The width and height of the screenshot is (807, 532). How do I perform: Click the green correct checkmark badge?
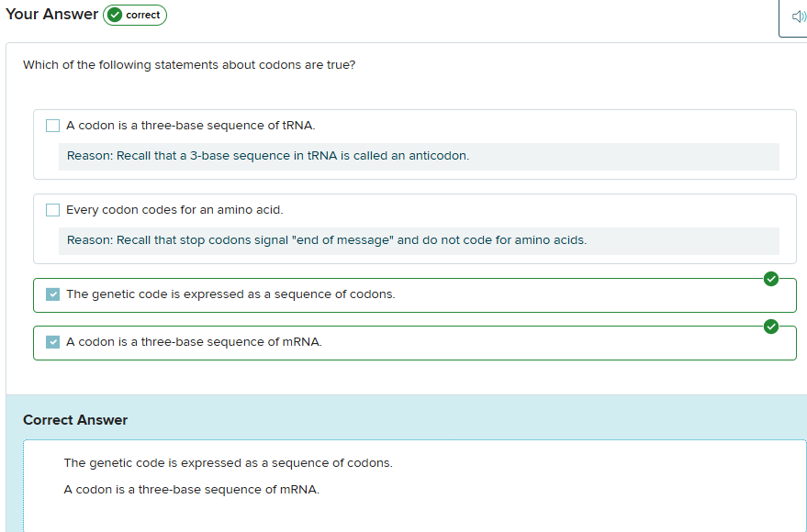point(115,15)
